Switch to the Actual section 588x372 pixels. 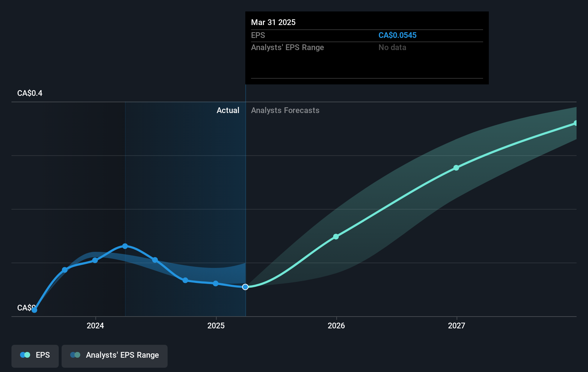(228, 110)
